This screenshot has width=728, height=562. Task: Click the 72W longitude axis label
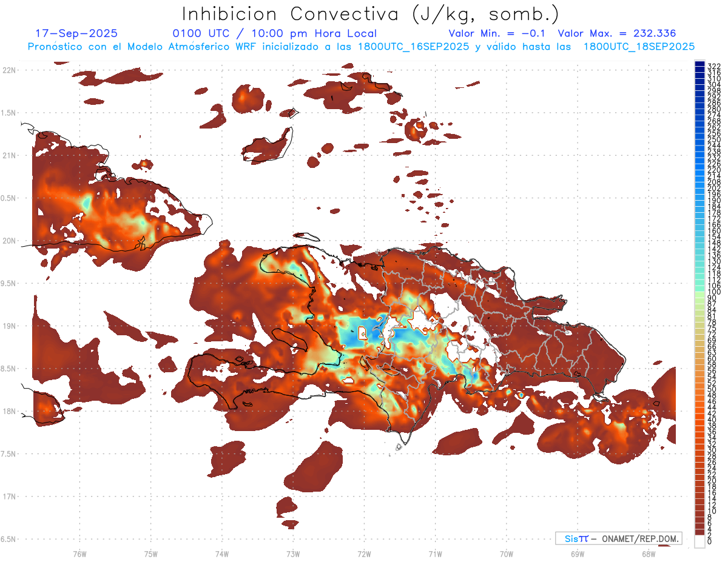[x=364, y=553]
